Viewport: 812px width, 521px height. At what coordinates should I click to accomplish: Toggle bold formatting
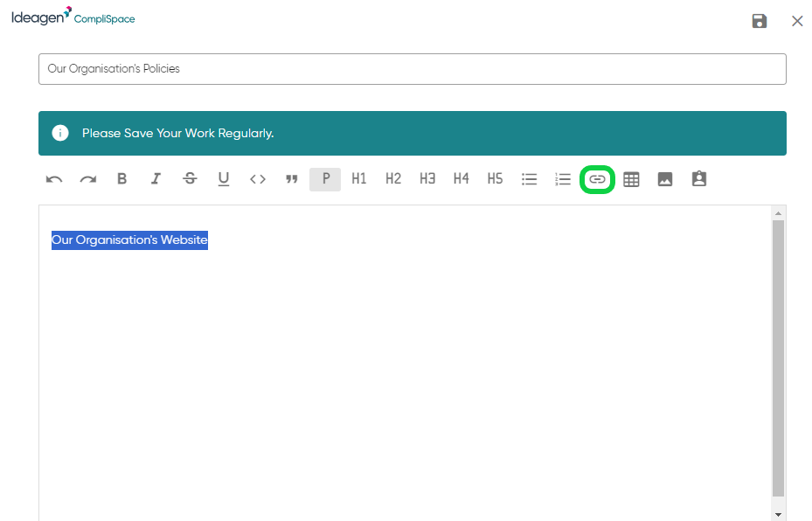tap(121, 178)
